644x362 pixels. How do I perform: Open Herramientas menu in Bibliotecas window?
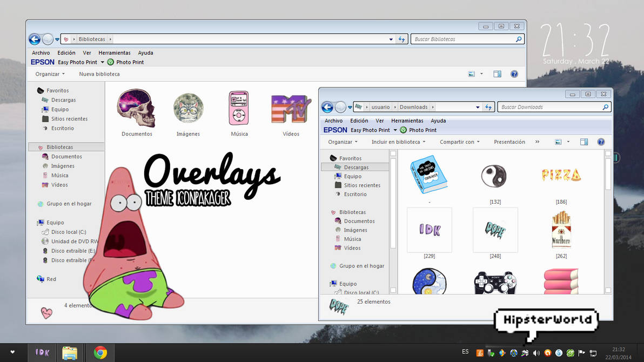[114, 52]
